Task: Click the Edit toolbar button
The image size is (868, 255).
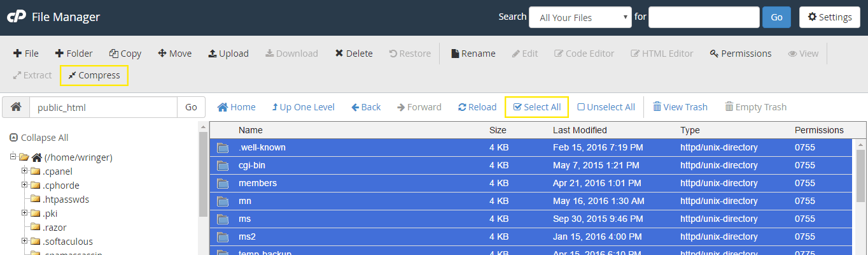Action: coord(525,54)
